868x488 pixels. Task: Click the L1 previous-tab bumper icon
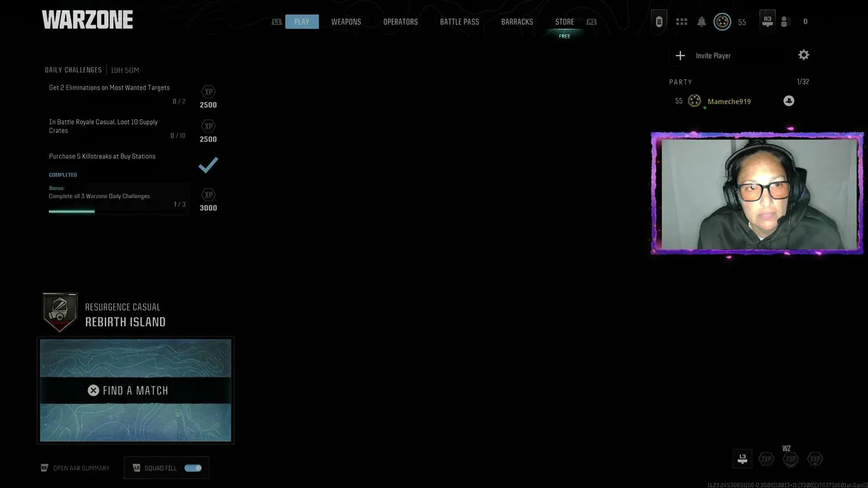click(x=276, y=22)
